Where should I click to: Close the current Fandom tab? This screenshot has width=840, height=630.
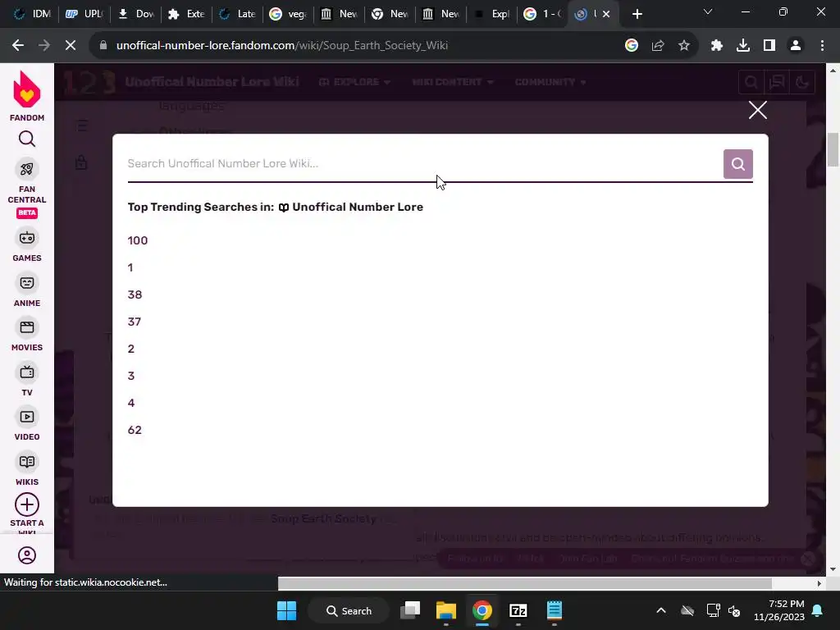coord(606,14)
